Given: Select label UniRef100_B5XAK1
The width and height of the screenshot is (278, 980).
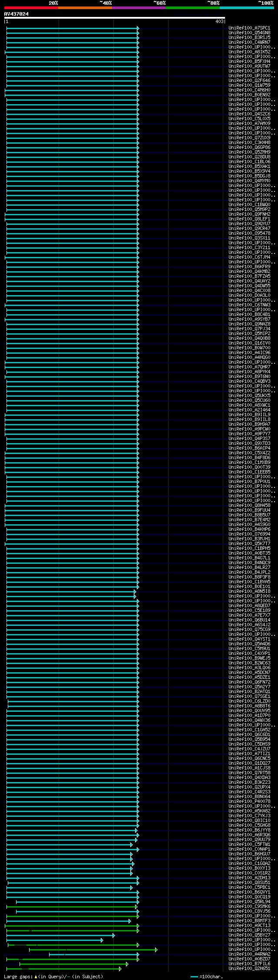Looking at the screenshot, I should tap(249, 166).
